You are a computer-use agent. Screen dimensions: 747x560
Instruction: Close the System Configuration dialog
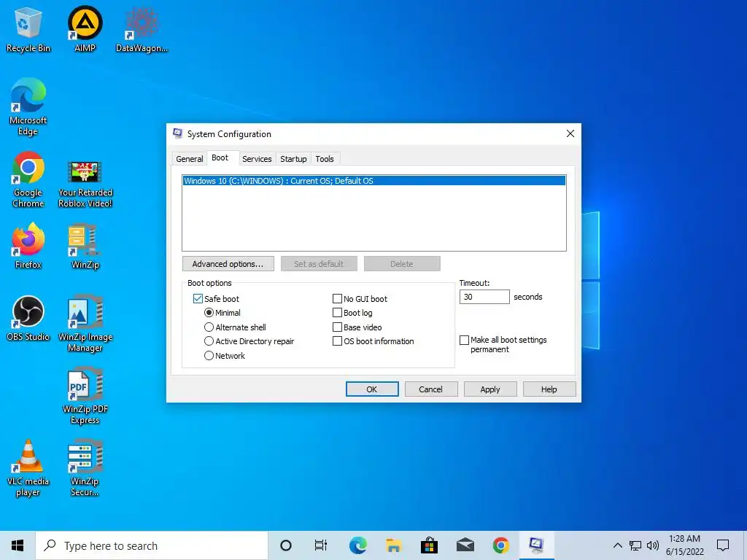click(570, 134)
